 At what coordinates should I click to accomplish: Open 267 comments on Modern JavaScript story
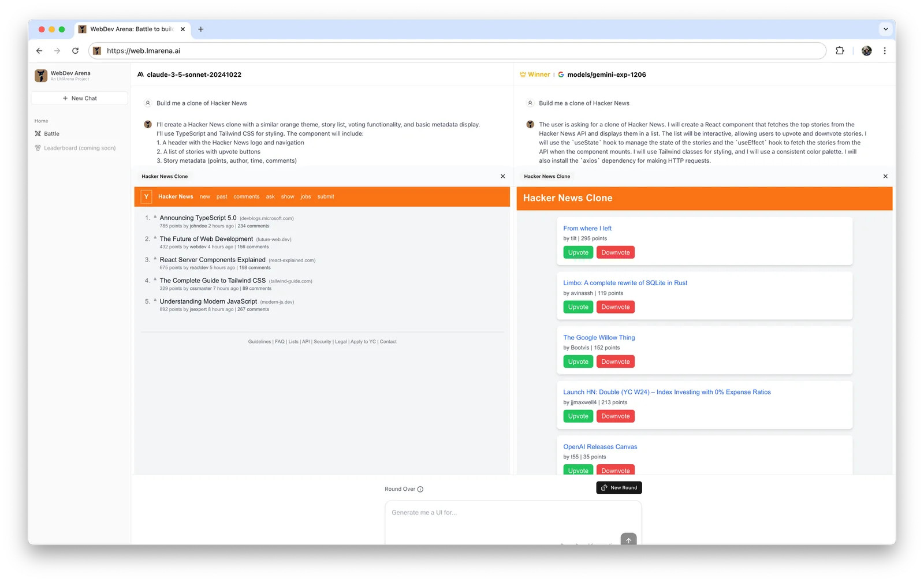click(x=253, y=309)
